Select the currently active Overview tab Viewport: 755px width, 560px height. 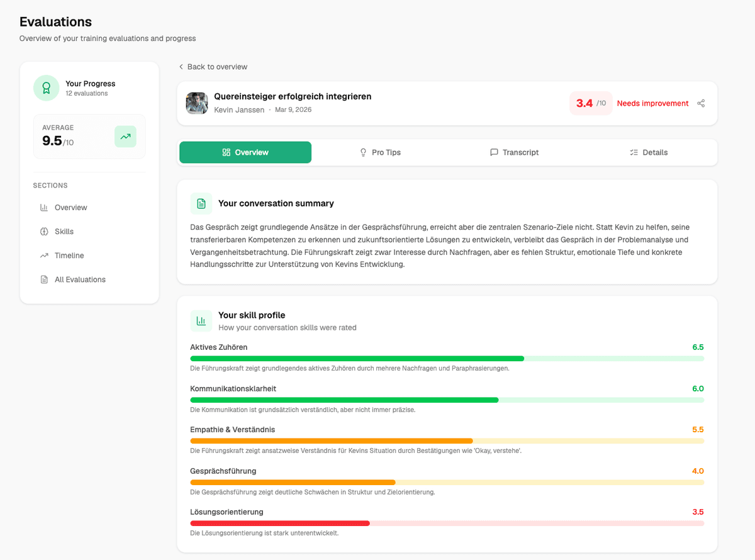pyautogui.click(x=245, y=152)
